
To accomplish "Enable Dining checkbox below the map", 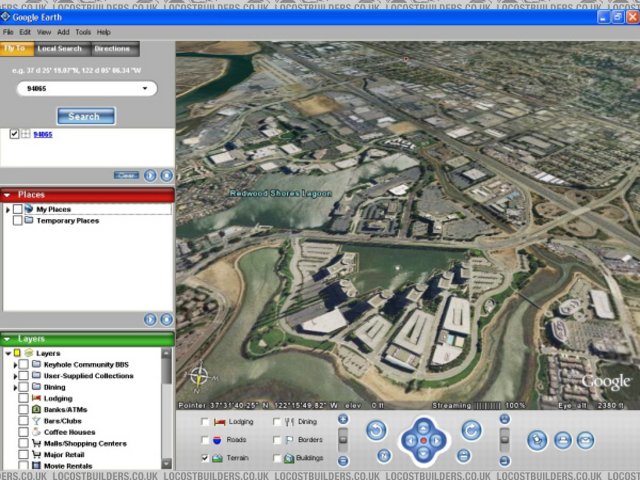I will coord(277,422).
